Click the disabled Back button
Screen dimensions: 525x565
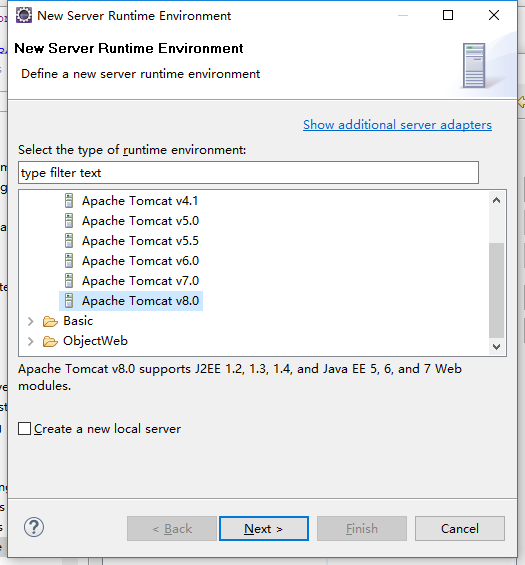(172, 529)
